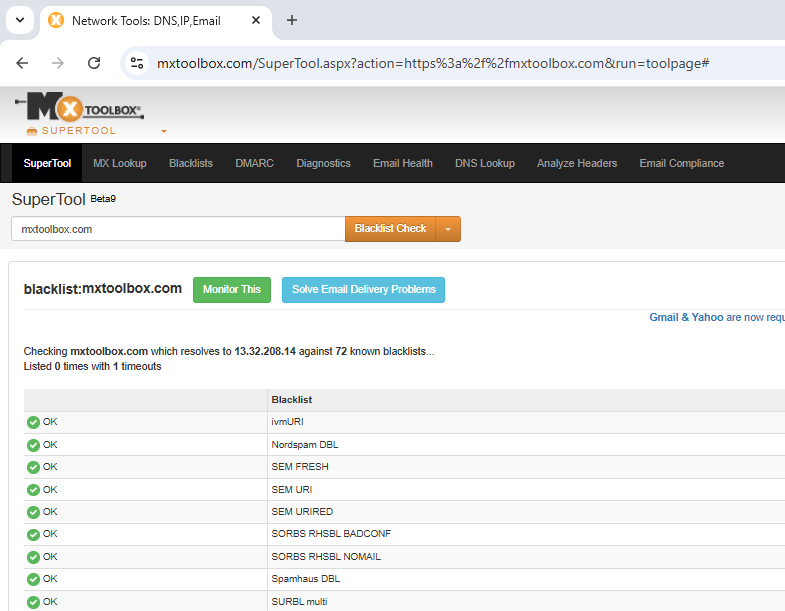
Task: Click the domain input field with mxtoolbox.com
Action: point(178,229)
